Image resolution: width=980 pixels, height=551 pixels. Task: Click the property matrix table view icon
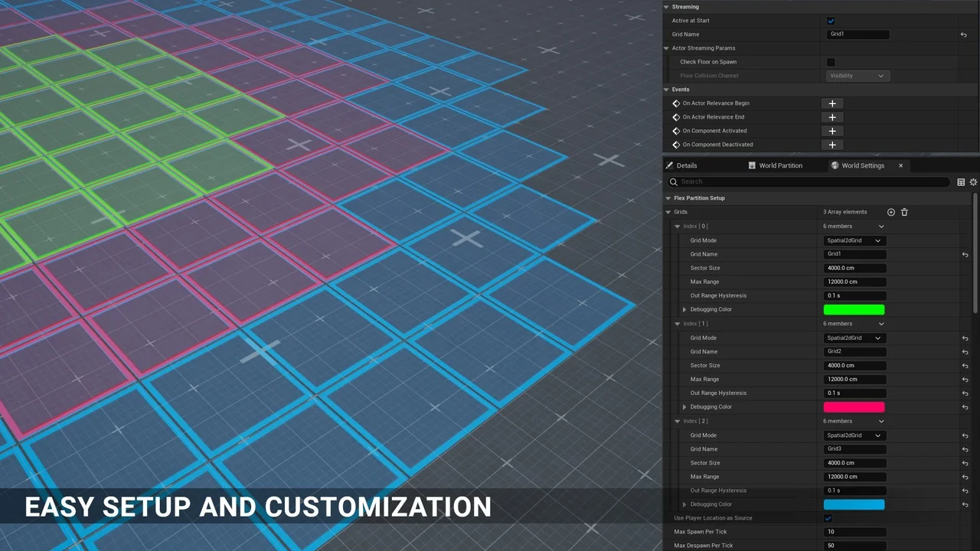(x=961, y=182)
